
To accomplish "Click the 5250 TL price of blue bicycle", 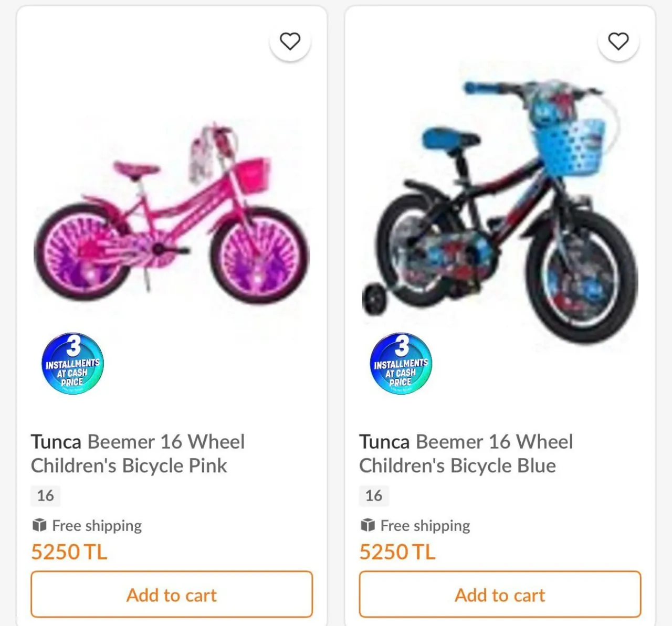I will [397, 552].
